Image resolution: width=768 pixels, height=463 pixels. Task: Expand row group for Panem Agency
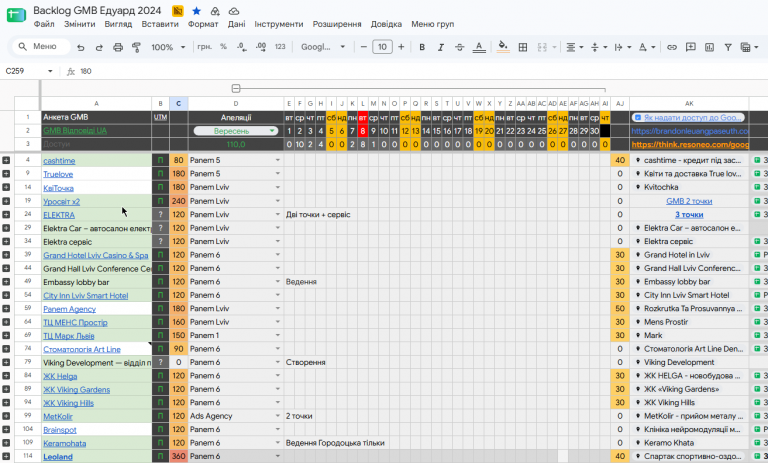coord(6,309)
